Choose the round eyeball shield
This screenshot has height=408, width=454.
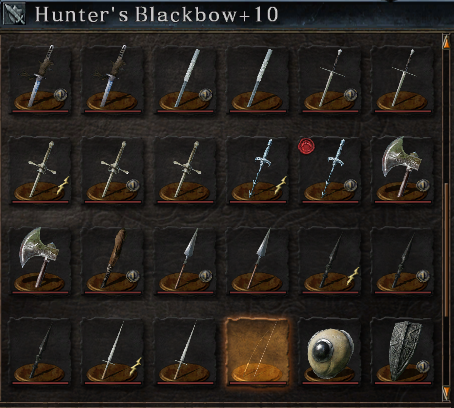click(x=330, y=352)
